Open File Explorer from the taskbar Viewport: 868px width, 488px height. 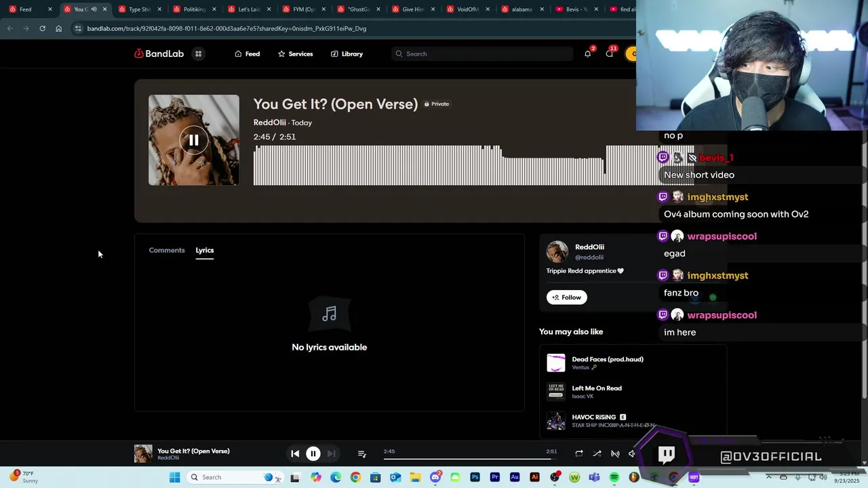[415, 477]
